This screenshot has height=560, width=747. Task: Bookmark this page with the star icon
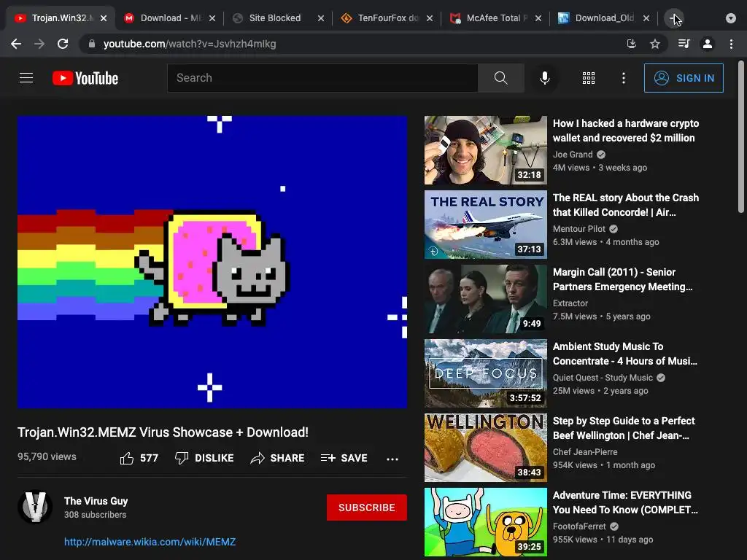(655, 44)
